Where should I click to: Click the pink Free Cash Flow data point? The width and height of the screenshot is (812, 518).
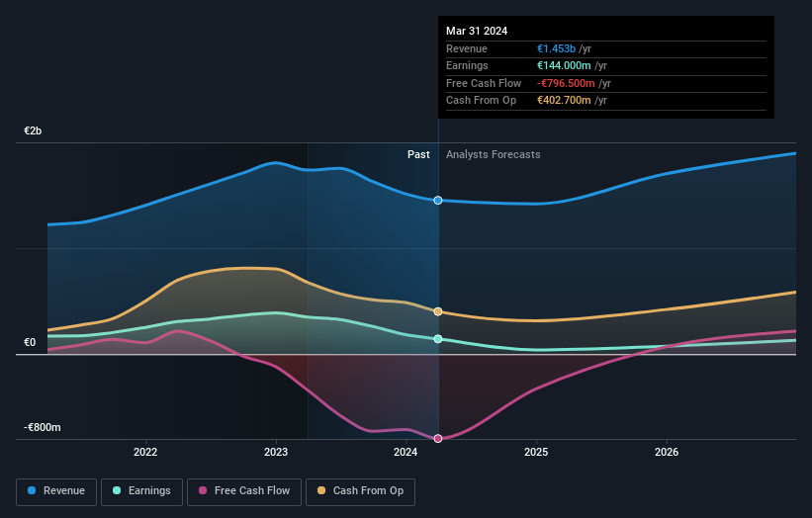pos(438,438)
